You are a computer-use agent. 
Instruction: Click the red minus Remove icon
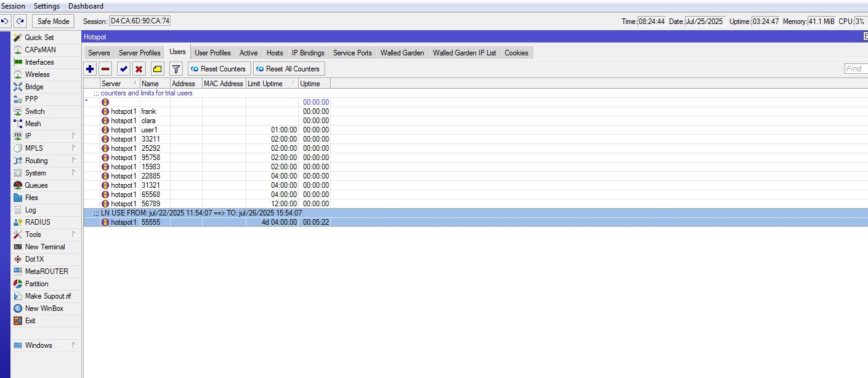coord(105,69)
